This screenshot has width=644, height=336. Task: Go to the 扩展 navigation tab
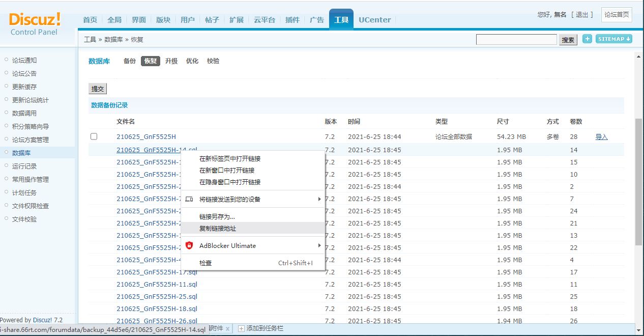tap(237, 20)
